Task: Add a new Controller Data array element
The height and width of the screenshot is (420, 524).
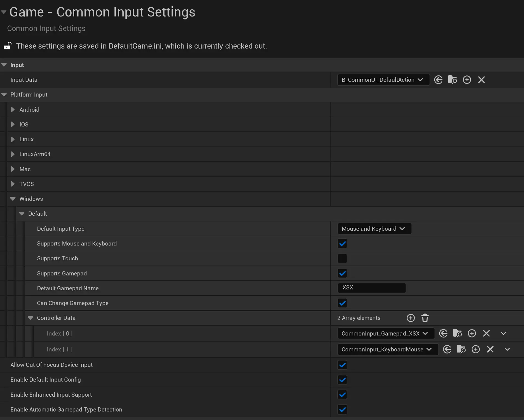Action: tap(410, 318)
